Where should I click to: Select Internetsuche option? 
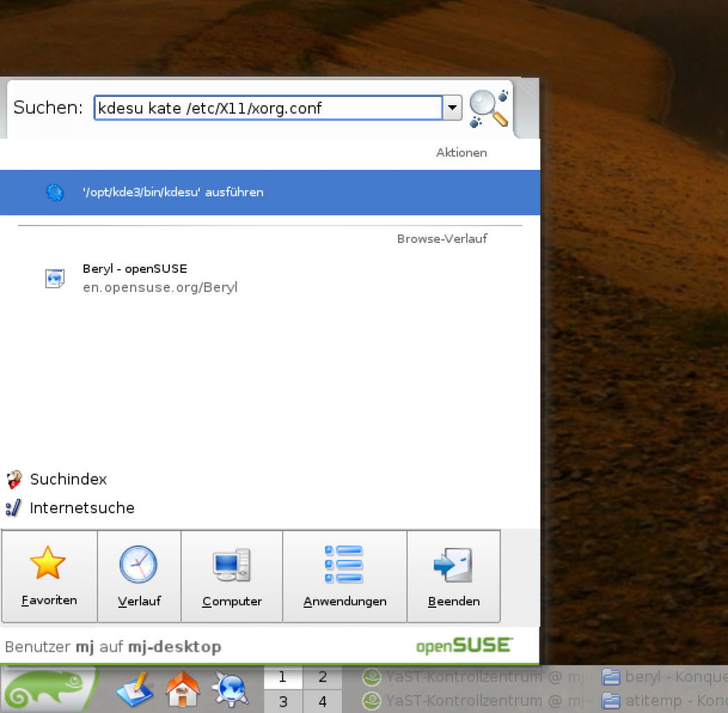click(70, 508)
